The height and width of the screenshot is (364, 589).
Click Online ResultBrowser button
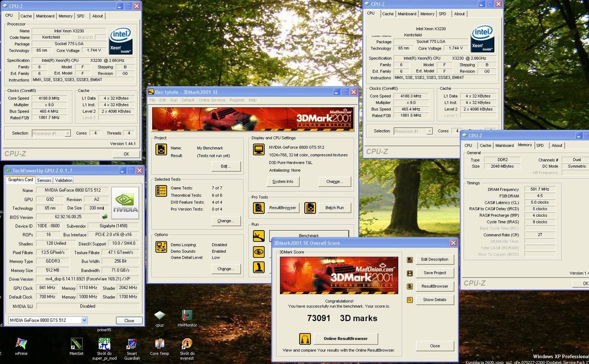(x=346, y=339)
